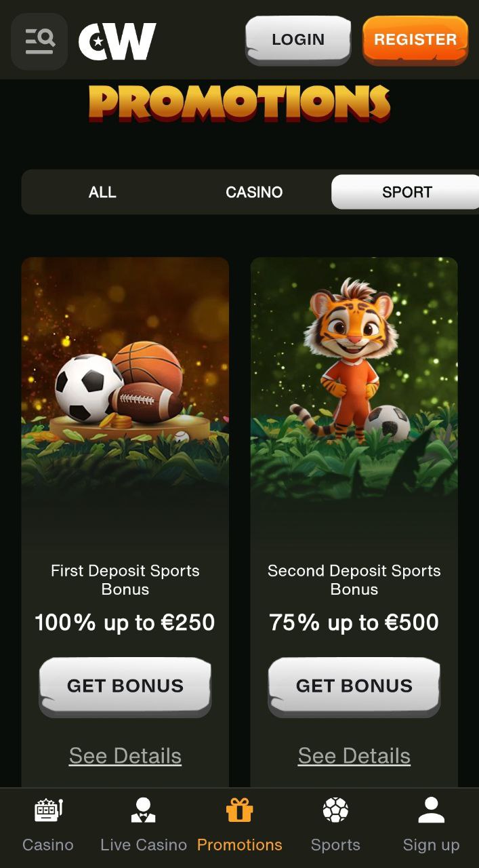Open the Sports soccer ball icon
The height and width of the screenshot is (868, 479).
click(335, 810)
